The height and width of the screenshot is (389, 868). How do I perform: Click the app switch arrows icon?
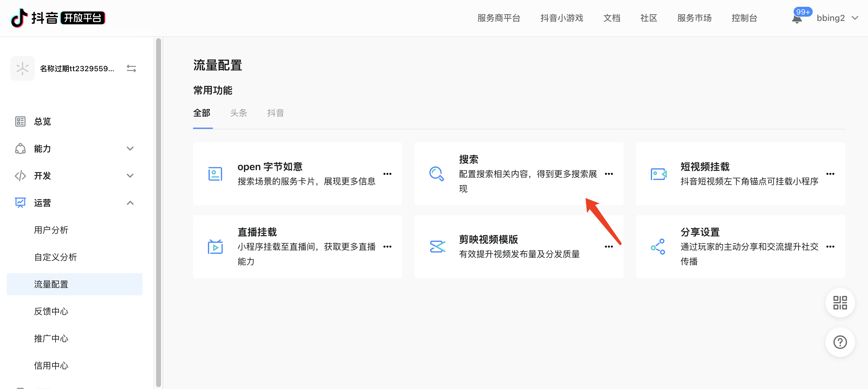click(x=131, y=69)
